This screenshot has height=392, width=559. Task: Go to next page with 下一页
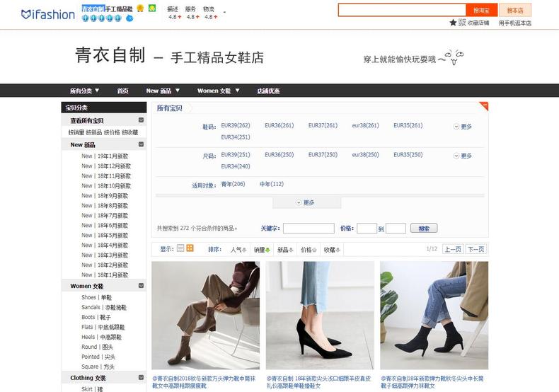[476, 249]
